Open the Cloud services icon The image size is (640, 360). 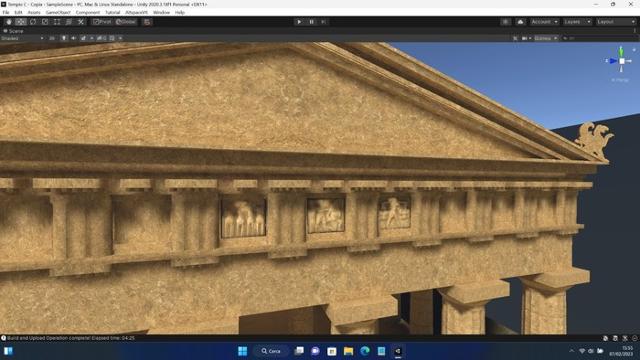[520, 22]
